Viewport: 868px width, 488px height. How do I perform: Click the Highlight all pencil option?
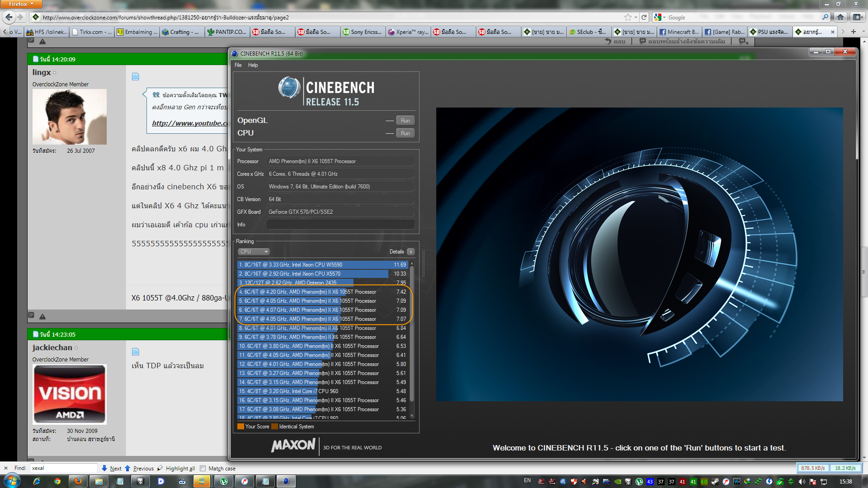160,469
